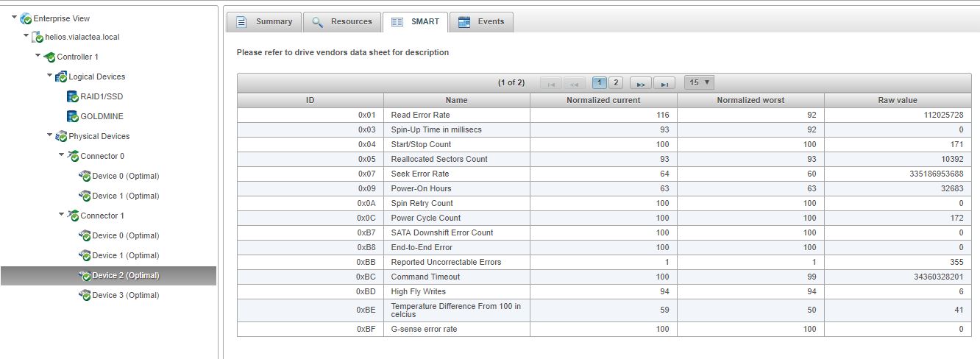This screenshot has width=980, height=359.
Task: Select Device 3 (Optimal) under Connector 1
Action: coord(126,296)
